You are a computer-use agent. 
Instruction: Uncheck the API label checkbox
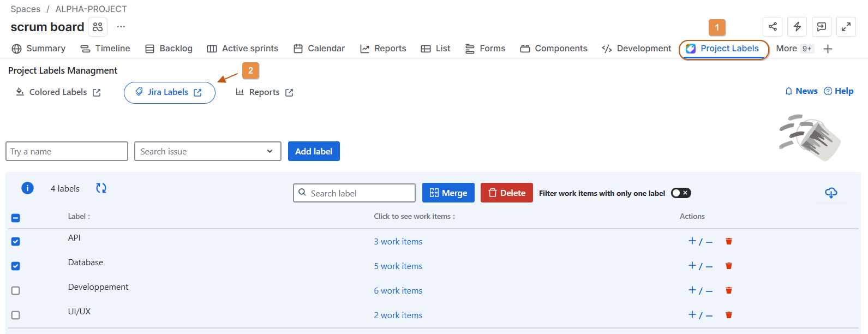(x=16, y=241)
